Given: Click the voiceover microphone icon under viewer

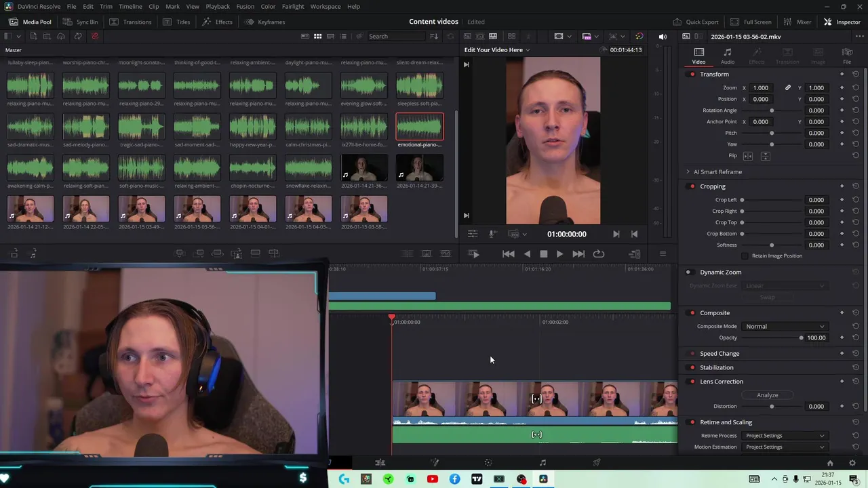Looking at the screenshot, I should 493,234.
